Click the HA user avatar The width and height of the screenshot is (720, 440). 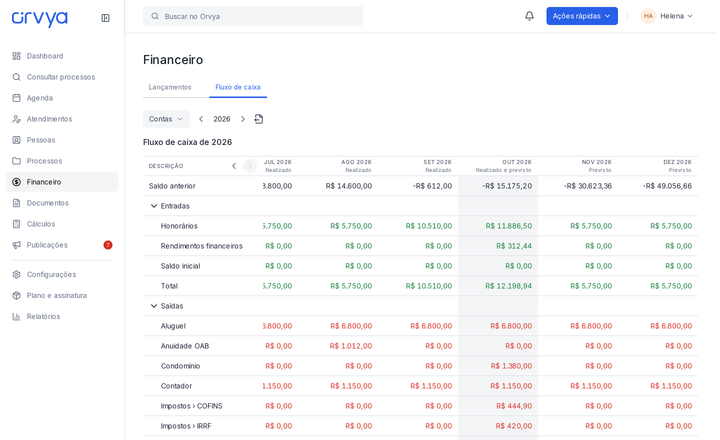click(x=648, y=16)
